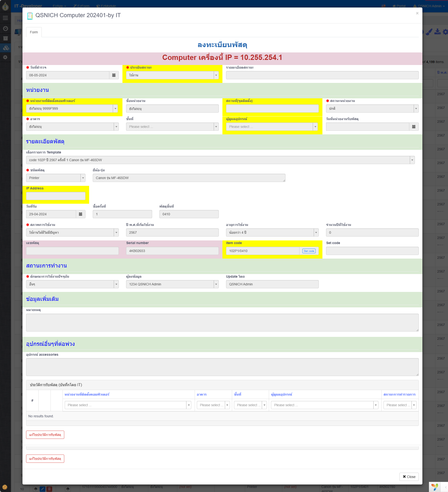Click the download icon in page toolbar
448x492 pixels.
[437, 32]
